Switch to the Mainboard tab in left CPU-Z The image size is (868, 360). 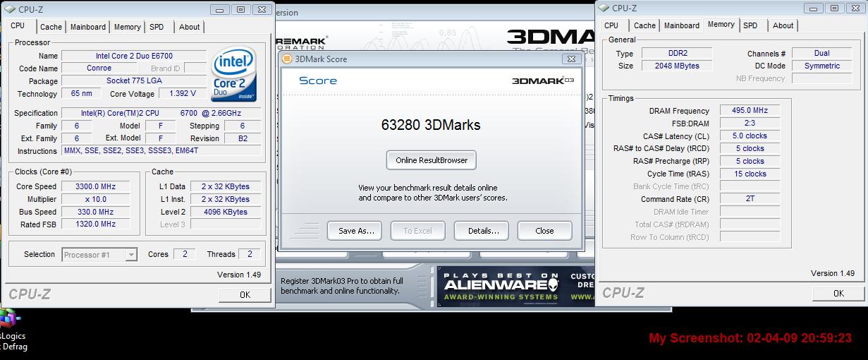tap(88, 27)
